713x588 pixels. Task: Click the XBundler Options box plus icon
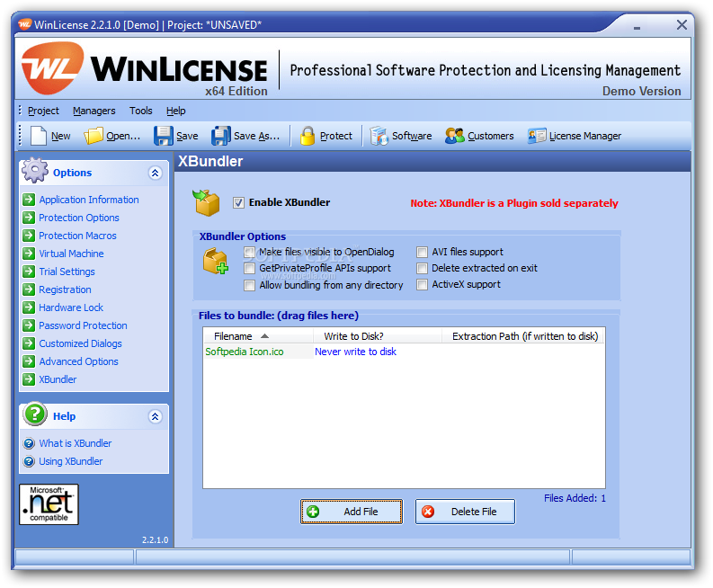coord(216,262)
